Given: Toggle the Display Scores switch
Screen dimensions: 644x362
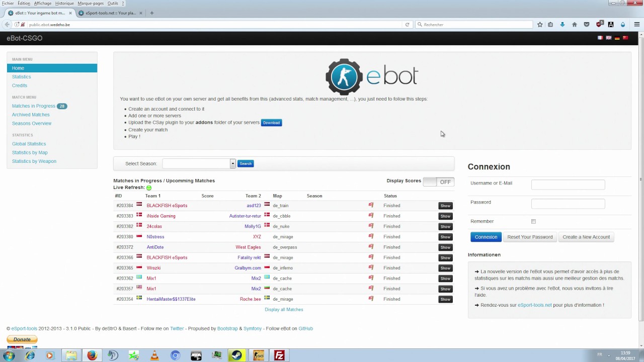Looking at the screenshot, I should coord(438,182).
